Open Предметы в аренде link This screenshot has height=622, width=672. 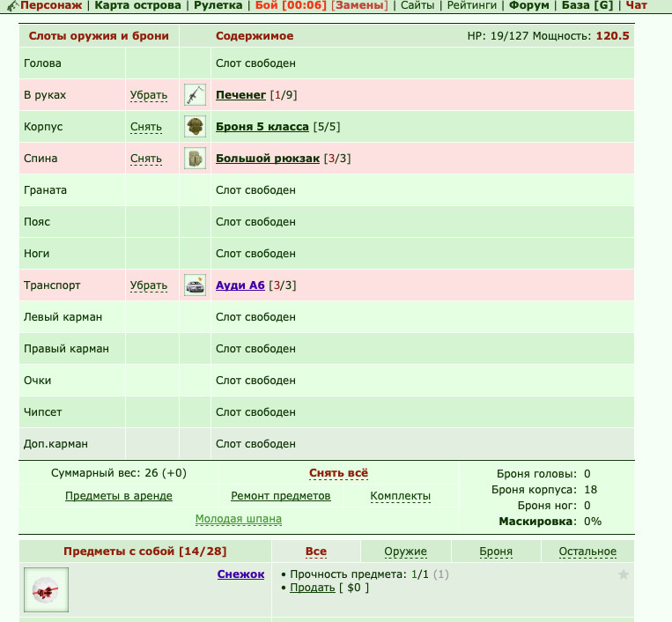click(x=119, y=496)
